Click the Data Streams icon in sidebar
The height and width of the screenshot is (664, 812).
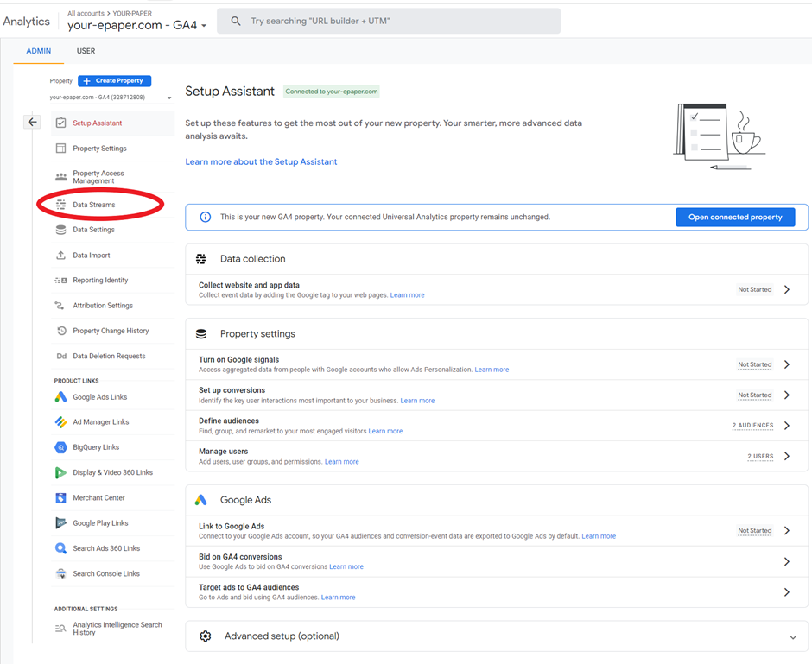[x=60, y=205]
